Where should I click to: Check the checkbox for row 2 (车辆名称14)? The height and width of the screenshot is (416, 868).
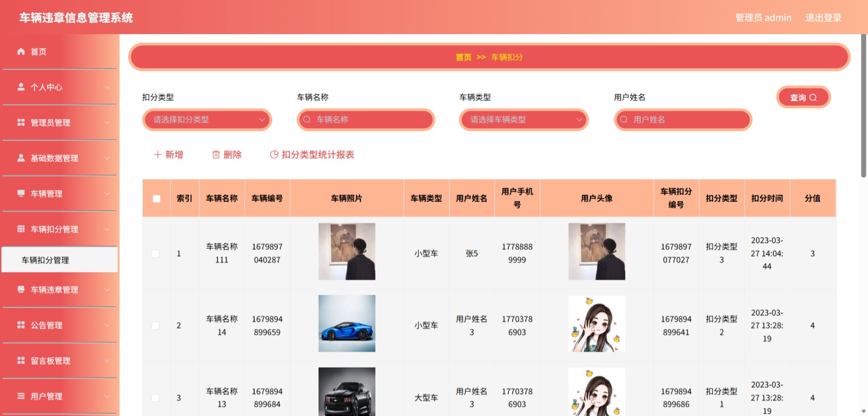tap(156, 326)
